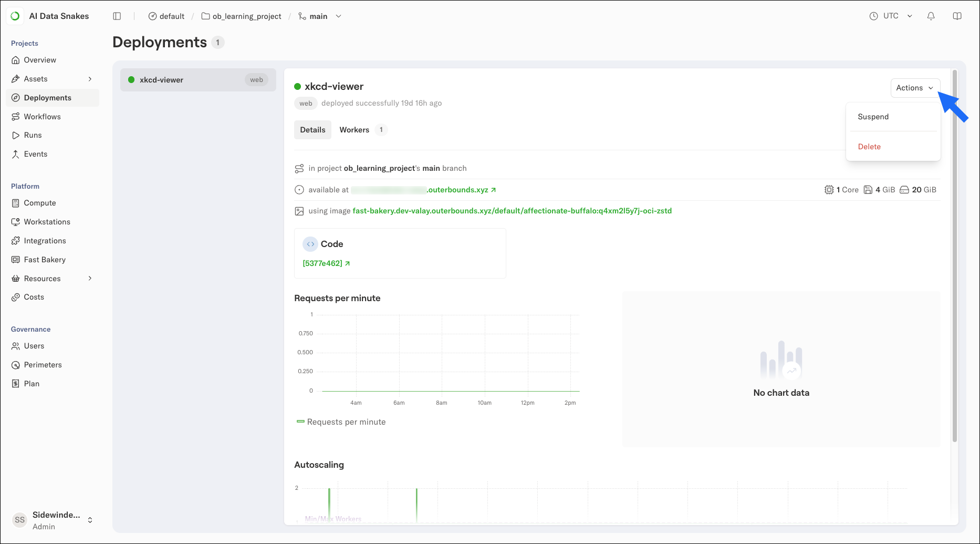Click the Users icon
Viewport: 980px width, 544px height.
pos(16,346)
